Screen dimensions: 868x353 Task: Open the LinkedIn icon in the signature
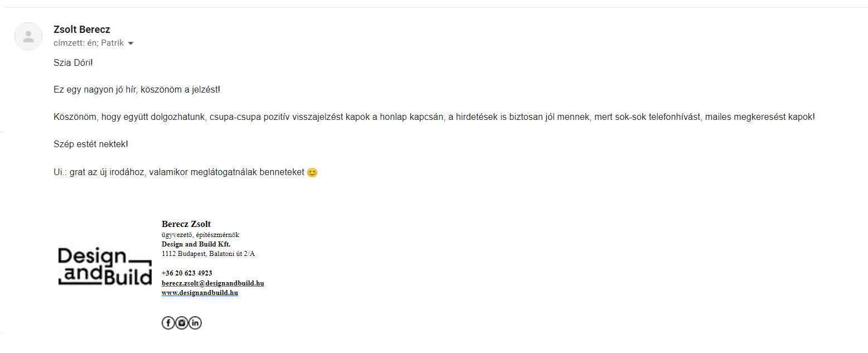pos(195,323)
